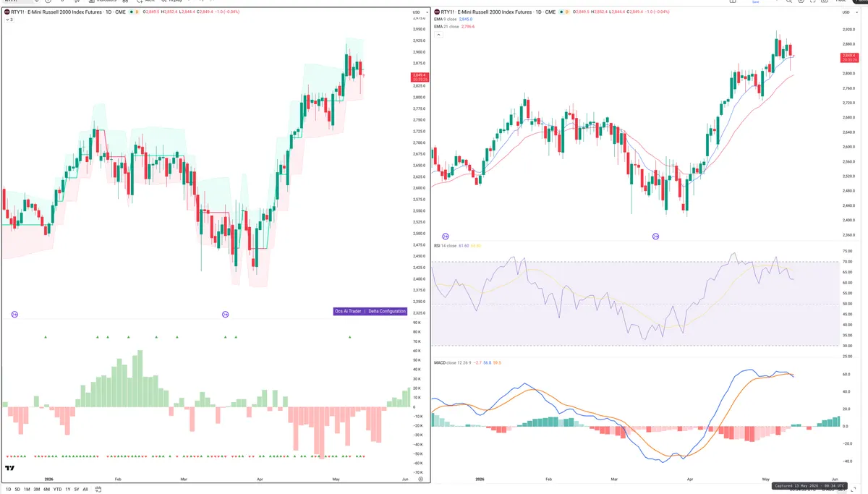Set range to 1D
The width and height of the screenshot is (868, 494).
click(x=8, y=489)
